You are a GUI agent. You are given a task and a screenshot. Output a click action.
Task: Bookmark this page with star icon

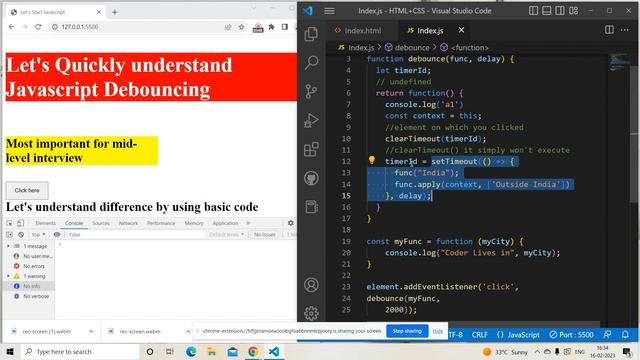(241, 27)
